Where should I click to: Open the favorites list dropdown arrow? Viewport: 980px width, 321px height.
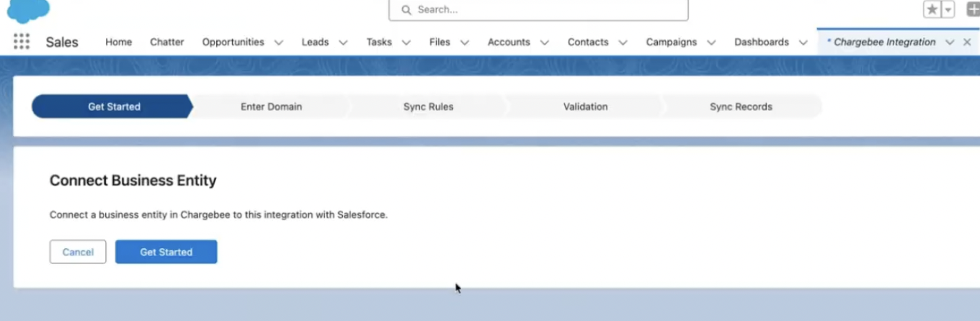[948, 9]
